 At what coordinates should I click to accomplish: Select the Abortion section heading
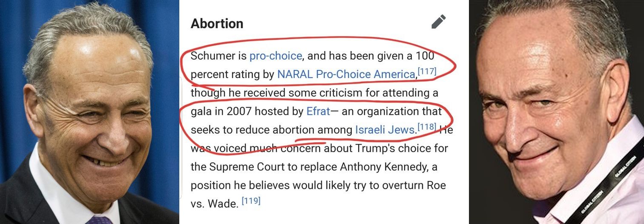pyautogui.click(x=217, y=23)
